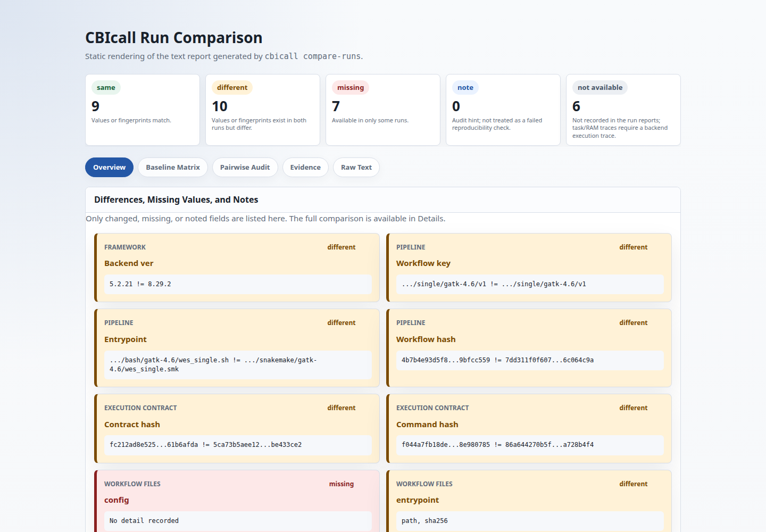Click 'EXECUTION CONTRACT' label above Contract hash
Screen dimensions: 766x532
tap(140, 408)
